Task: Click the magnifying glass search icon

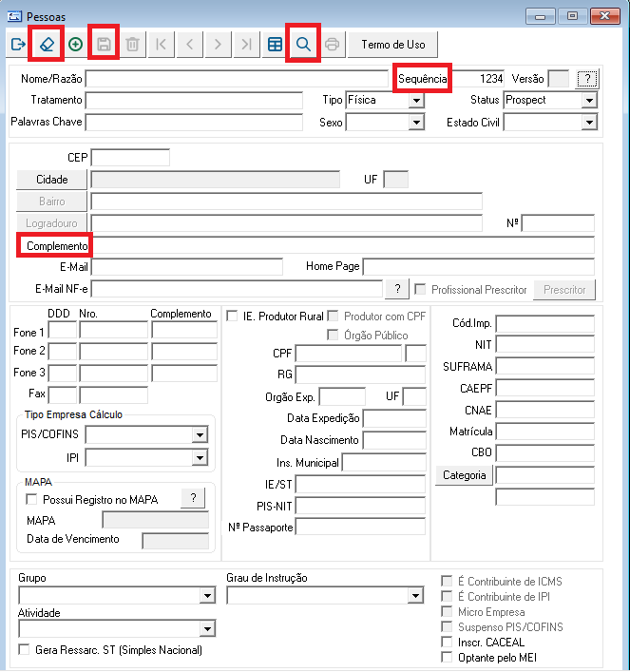Action: (x=303, y=44)
